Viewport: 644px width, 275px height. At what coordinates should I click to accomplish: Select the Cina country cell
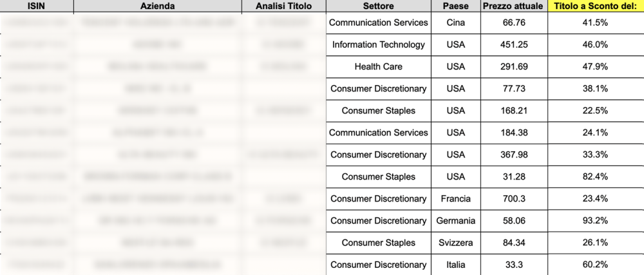click(455, 23)
